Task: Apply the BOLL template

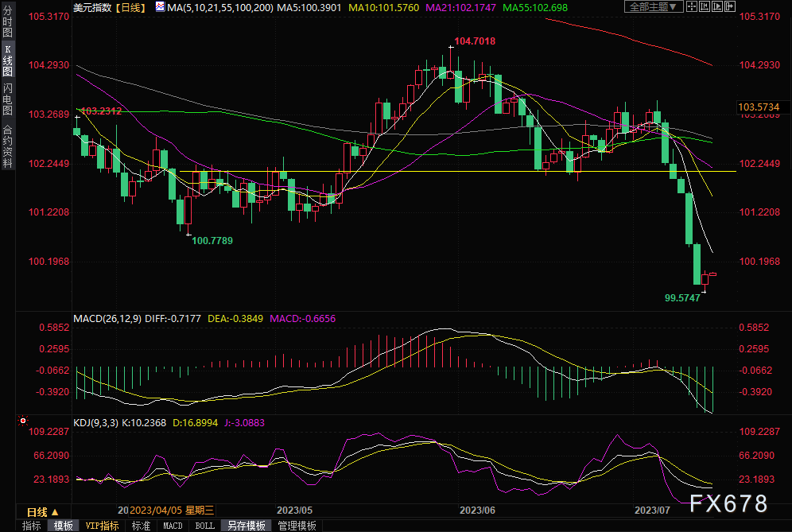Action: pos(204,526)
